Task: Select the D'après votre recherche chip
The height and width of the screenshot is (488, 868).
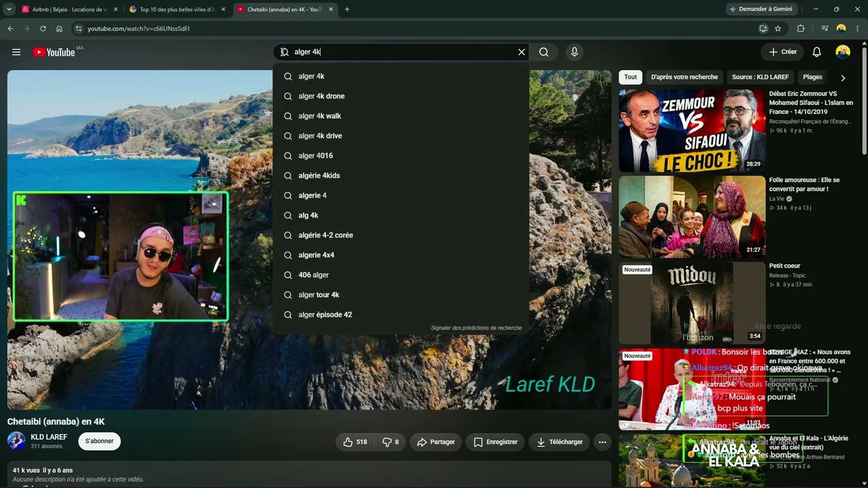Action: point(684,77)
